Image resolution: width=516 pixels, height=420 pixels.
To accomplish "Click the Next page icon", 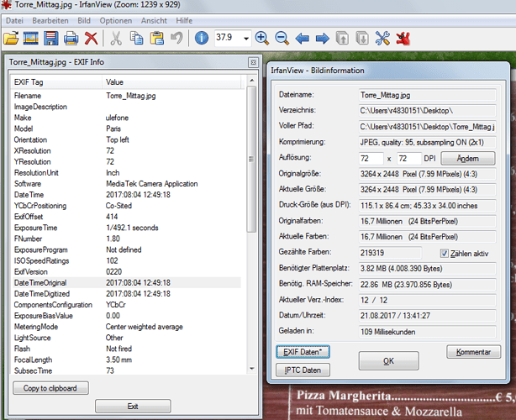I will tap(362, 39).
